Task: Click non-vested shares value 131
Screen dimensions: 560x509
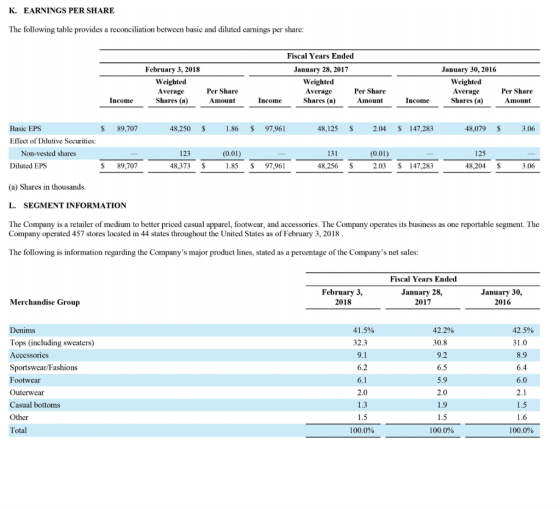Action: tap(332, 154)
